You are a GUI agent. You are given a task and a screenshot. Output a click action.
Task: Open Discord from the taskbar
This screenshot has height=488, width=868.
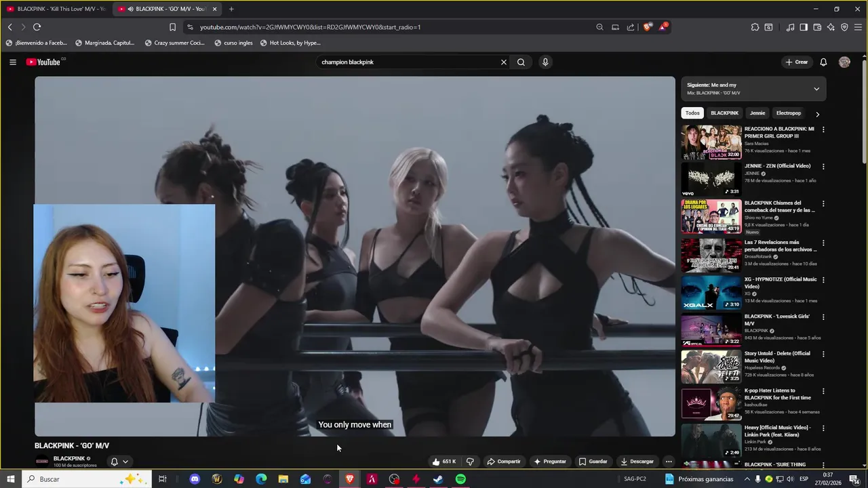pos(195,479)
